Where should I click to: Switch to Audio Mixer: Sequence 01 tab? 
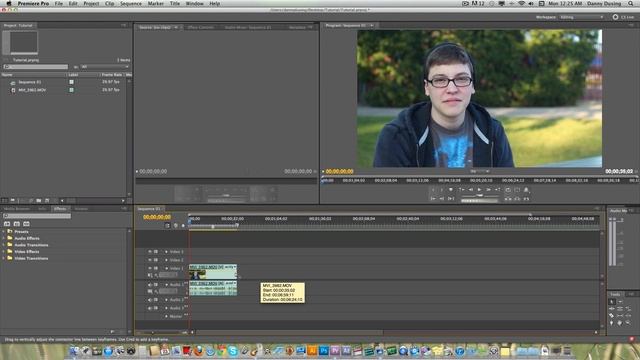tap(248, 27)
